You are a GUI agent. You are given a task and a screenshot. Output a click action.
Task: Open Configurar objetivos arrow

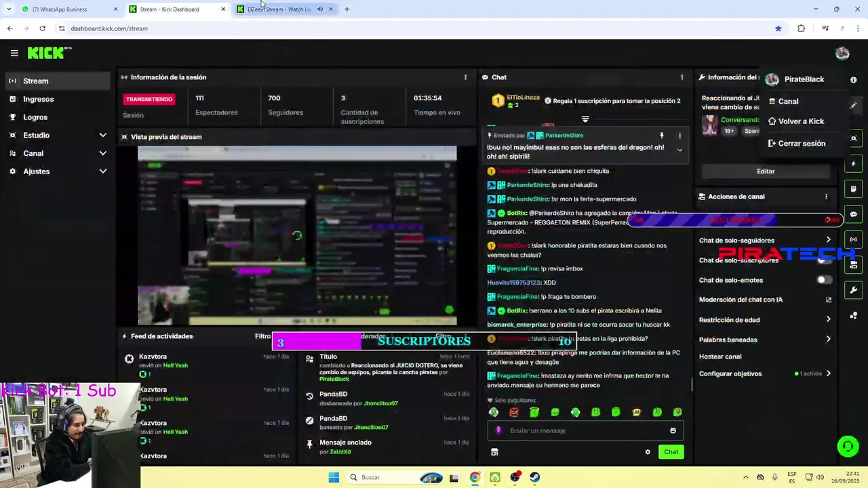[x=828, y=373]
